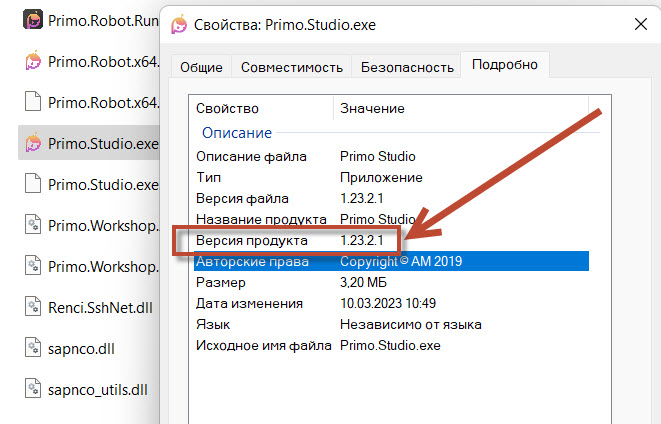The width and height of the screenshot is (661, 424).
Task: Select the Версия файла property label
Action: point(242,199)
